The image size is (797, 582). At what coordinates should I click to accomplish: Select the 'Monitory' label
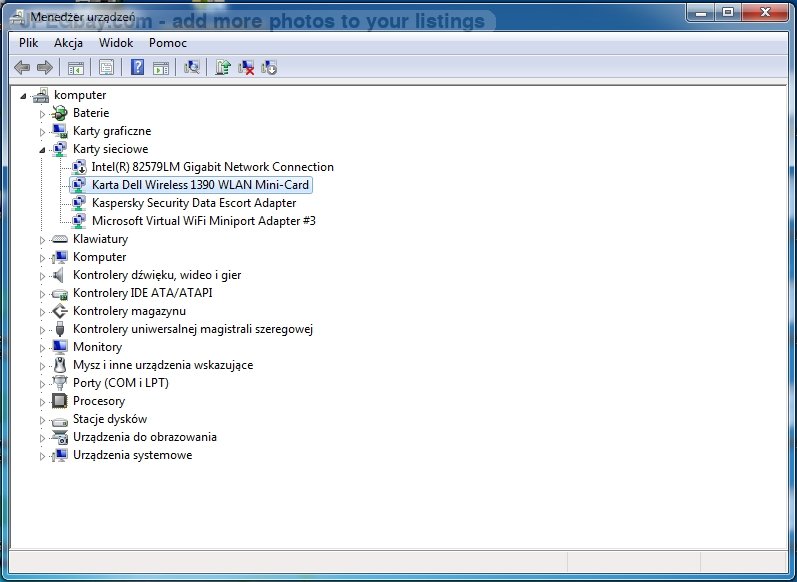pos(97,347)
